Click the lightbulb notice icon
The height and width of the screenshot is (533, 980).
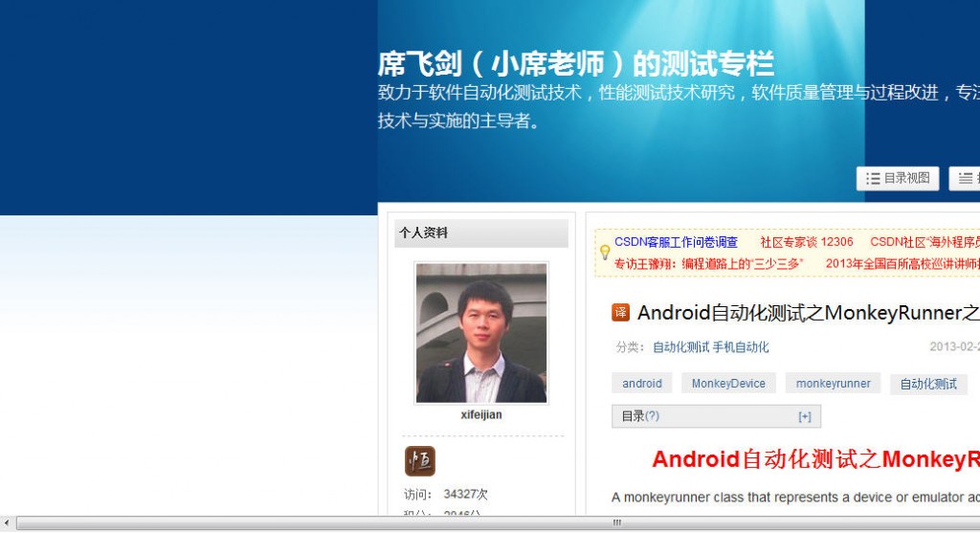pos(605,253)
